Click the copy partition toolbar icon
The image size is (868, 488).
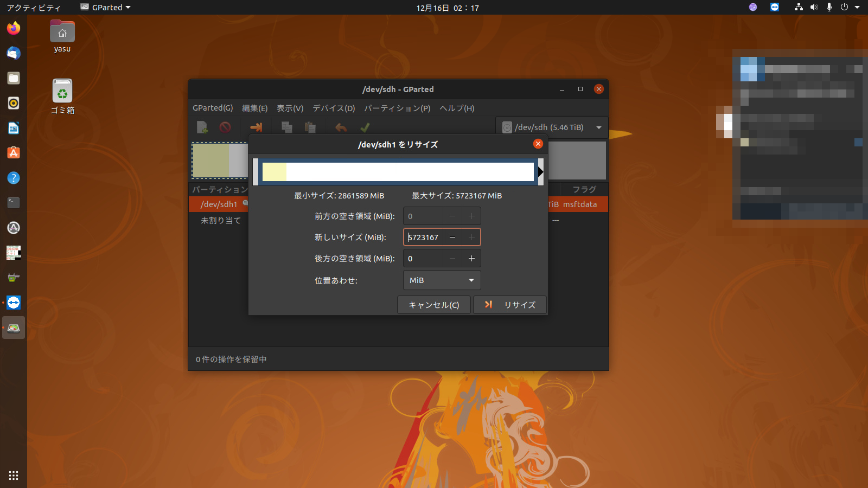286,127
